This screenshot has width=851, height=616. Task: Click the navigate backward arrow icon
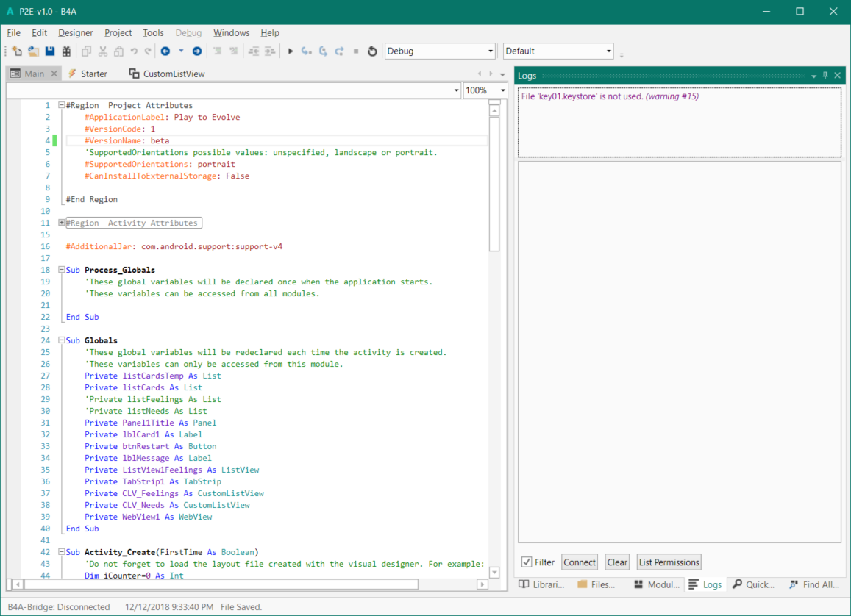[x=165, y=51]
